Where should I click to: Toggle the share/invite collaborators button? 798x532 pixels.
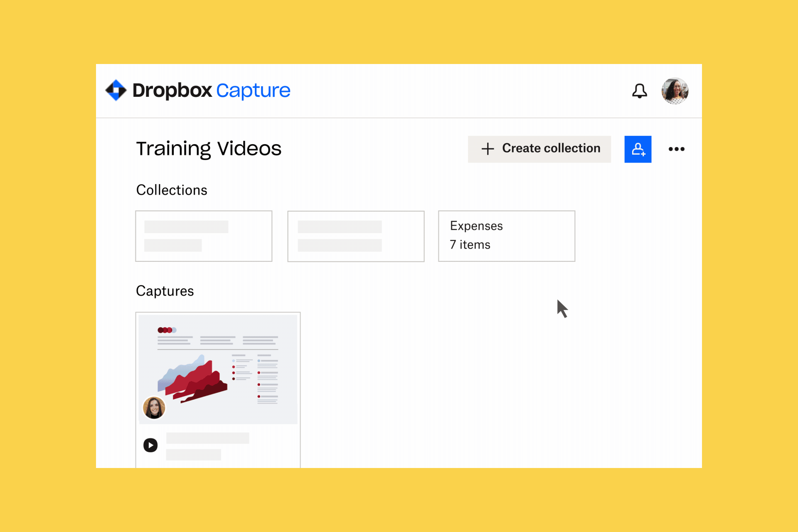pos(638,150)
